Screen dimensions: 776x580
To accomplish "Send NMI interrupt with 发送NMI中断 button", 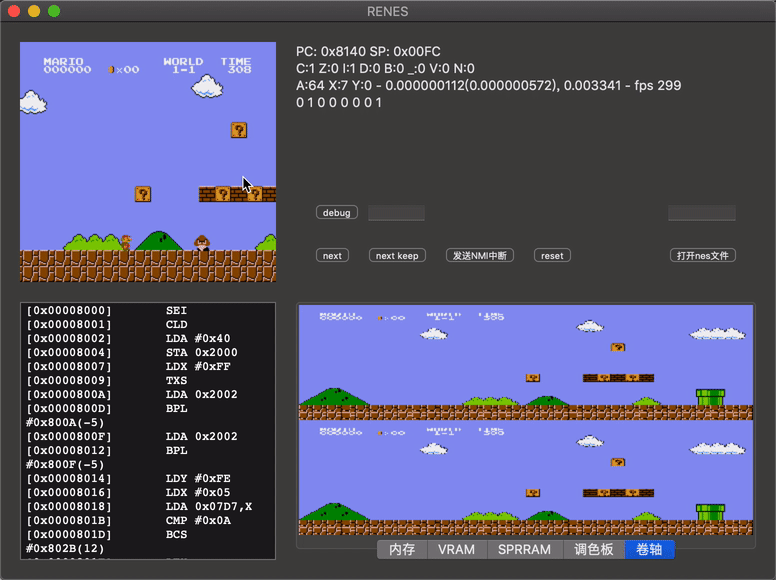I will click(x=480, y=255).
